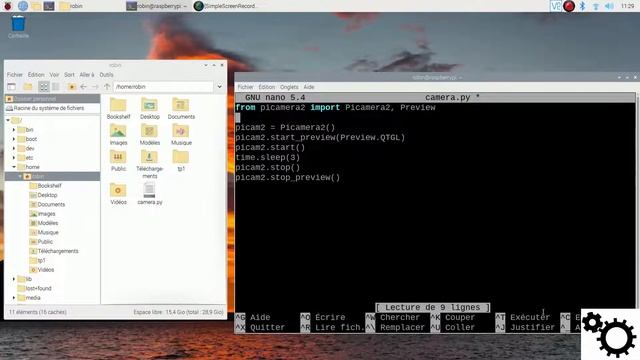
Task: Select Dossier personnel in places panel
Action: point(52,99)
